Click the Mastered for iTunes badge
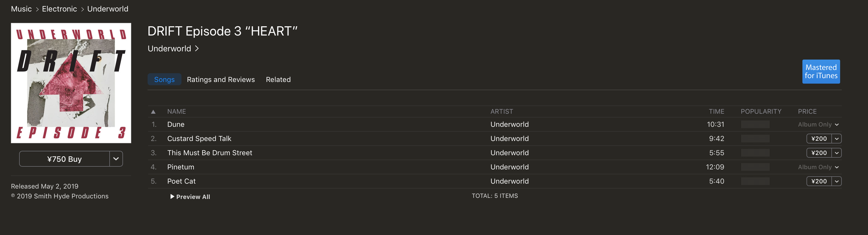 [821, 72]
